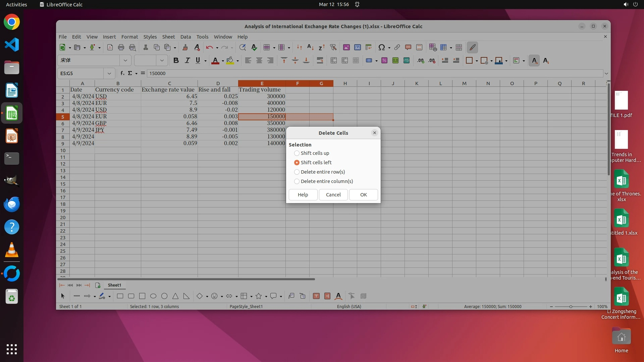The image size is (644, 362).
Task: Click the Italic formatting icon
Action: [187, 61]
